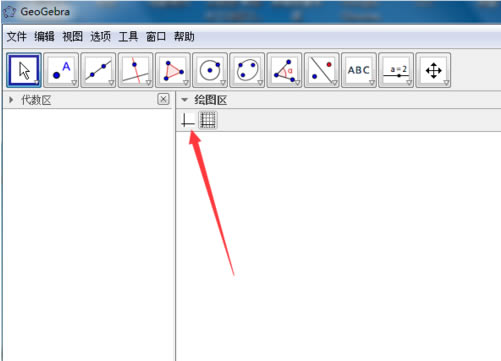Click the GeoGebra title bar icon
The width and height of the screenshot is (501, 361).
pyautogui.click(x=9, y=12)
